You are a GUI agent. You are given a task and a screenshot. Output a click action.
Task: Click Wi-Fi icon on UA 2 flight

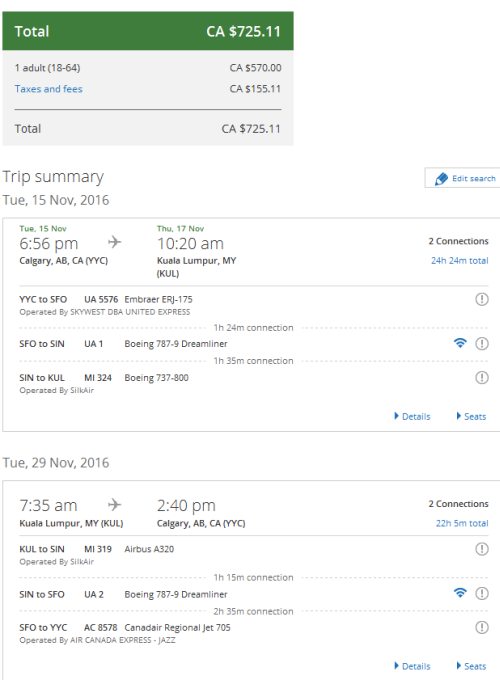(x=460, y=593)
